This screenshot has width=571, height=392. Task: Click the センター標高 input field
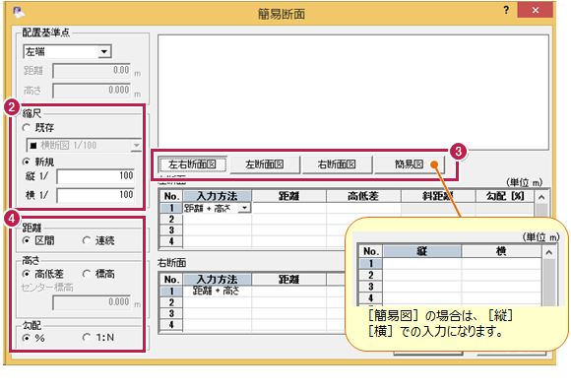click(x=92, y=302)
